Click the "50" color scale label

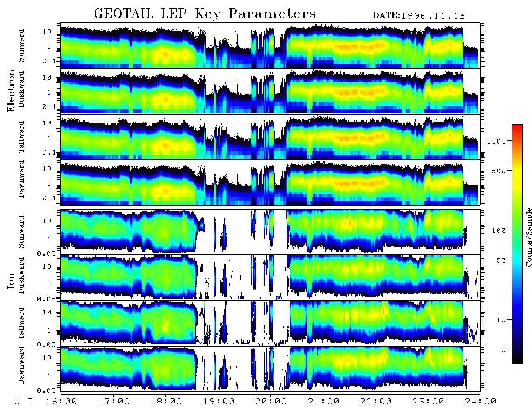point(501,260)
